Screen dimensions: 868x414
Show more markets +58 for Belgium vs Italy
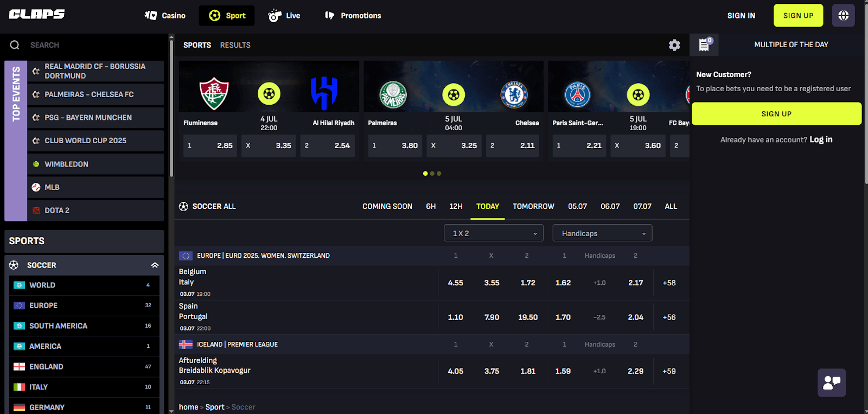669,283
